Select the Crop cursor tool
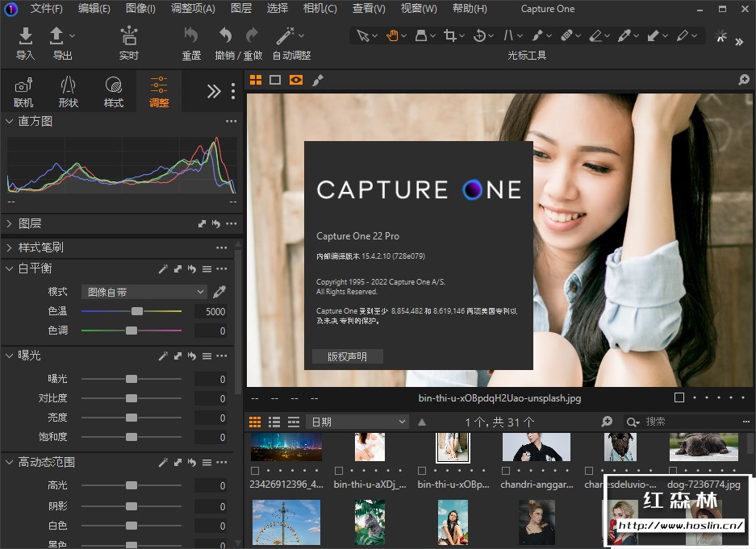The image size is (756, 549). pos(450,35)
